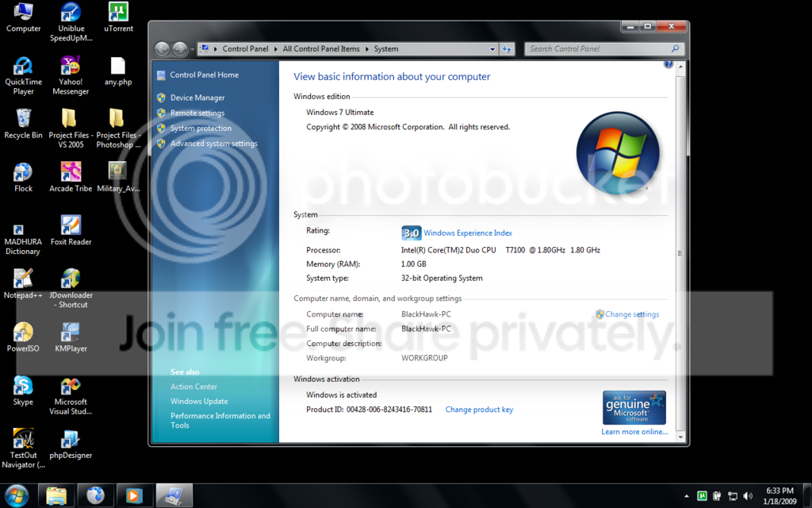Click Change product key link
This screenshot has width=812, height=508.
pyautogui.click(x=479, y=410)
